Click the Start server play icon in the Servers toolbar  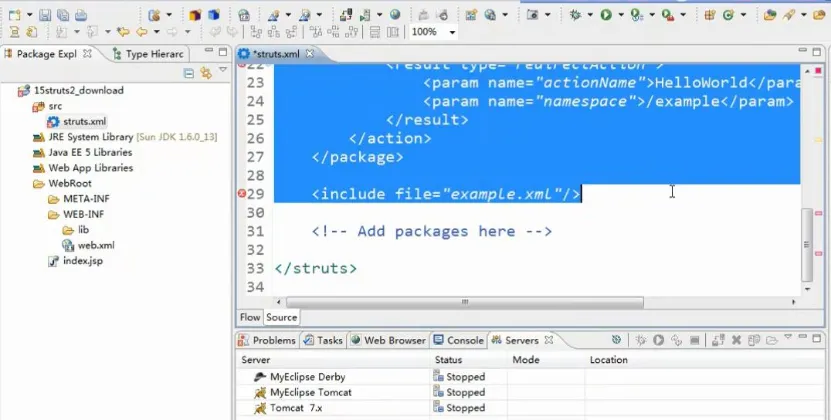659,340
